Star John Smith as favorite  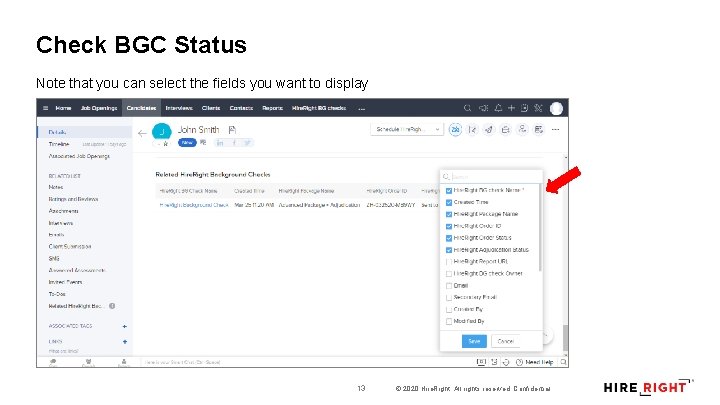(165, 144)
